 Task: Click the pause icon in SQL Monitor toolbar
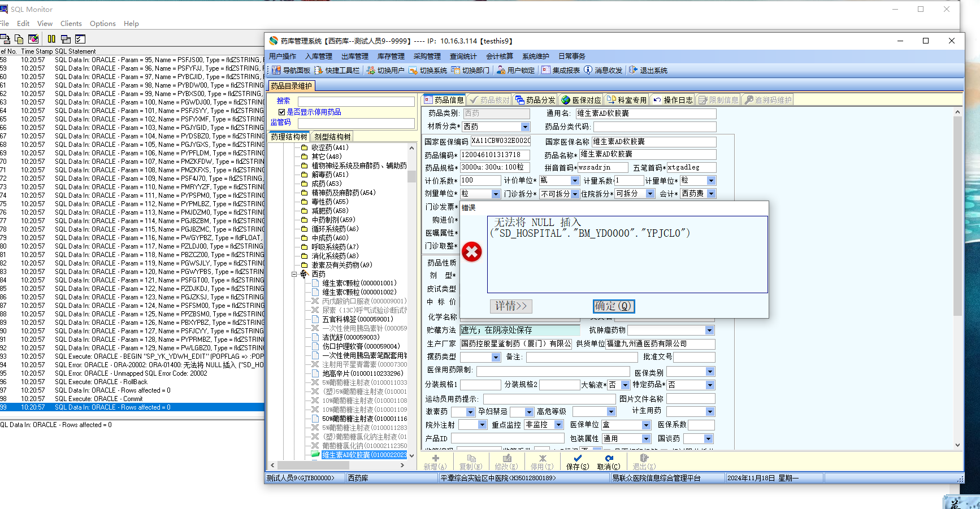[x=51, y=39]
